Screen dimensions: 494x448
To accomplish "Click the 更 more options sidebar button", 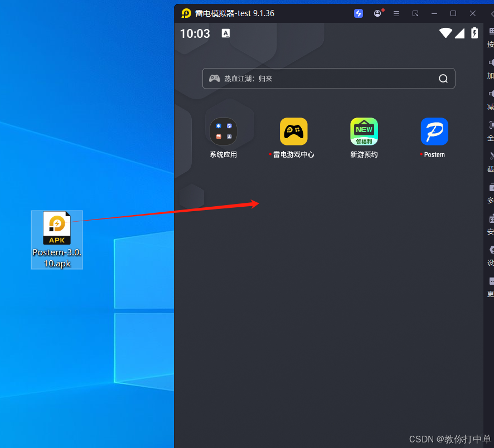I will click(x=491, y=286).
